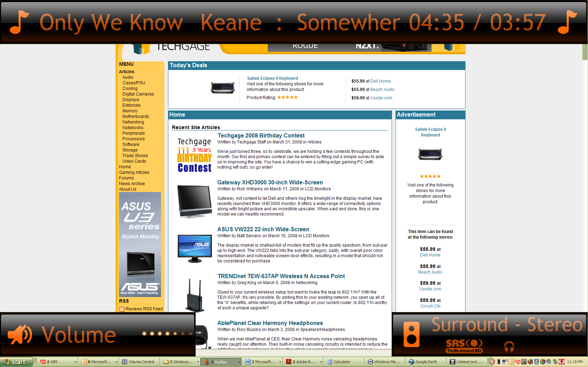
Task: Open the Coheed and... taskbar button
Action: 467,362
